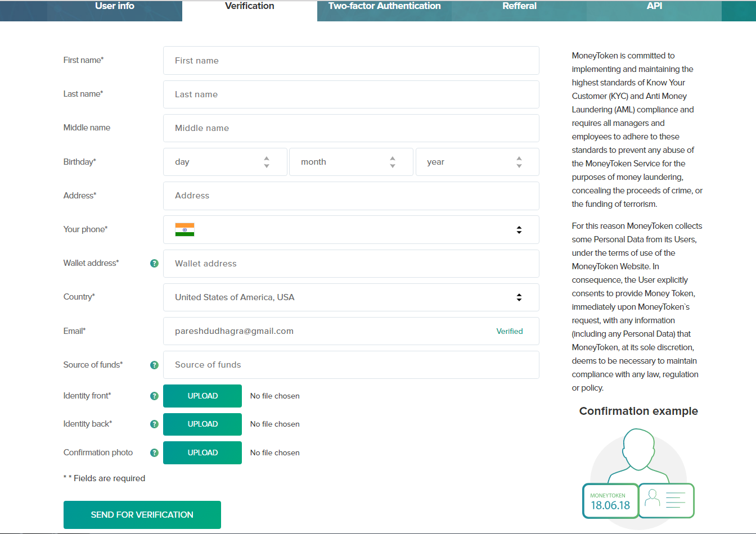
Task: Click the 'Confirmation example' heading
Action: coord(638,411)
